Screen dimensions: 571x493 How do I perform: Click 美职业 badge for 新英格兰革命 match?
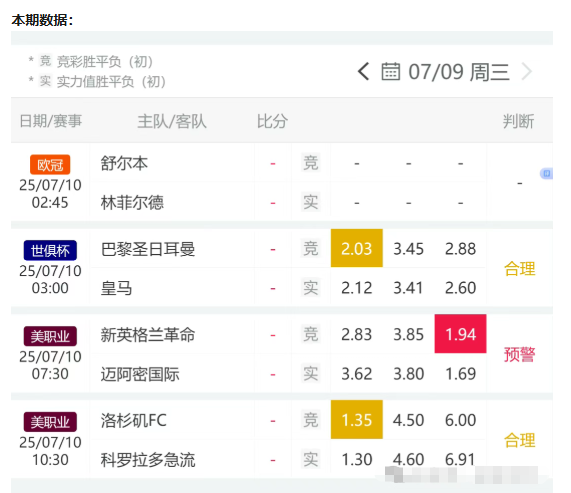[x=50, y=336]
